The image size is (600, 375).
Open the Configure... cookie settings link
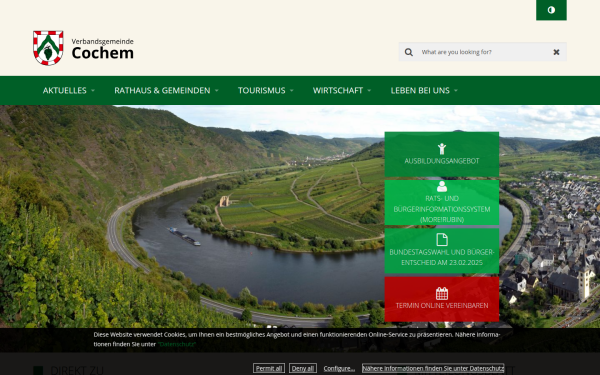click(339, 368)
